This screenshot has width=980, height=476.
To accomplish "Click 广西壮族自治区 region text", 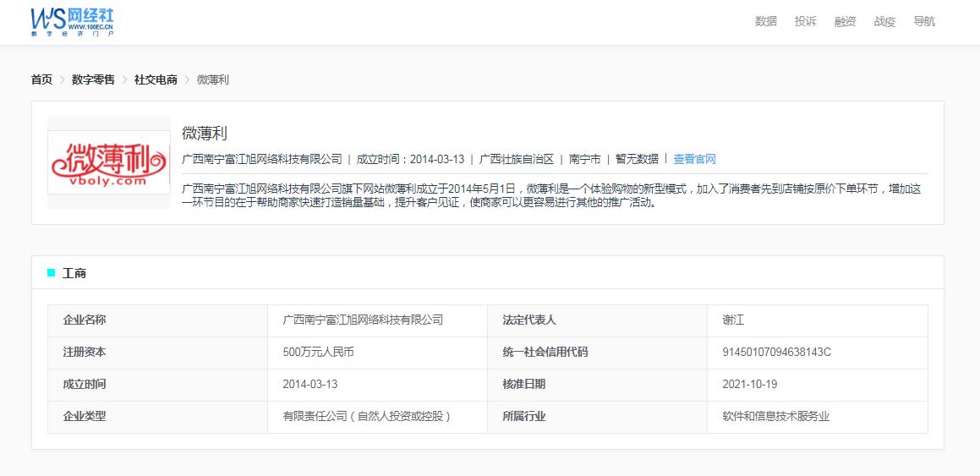I will 517,159.
